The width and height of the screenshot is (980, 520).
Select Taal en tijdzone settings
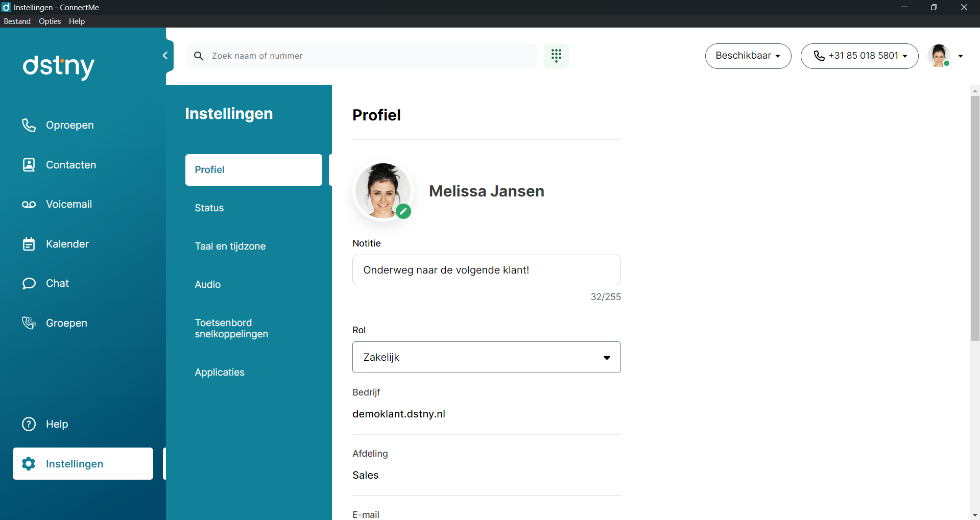tap(230, 246)
